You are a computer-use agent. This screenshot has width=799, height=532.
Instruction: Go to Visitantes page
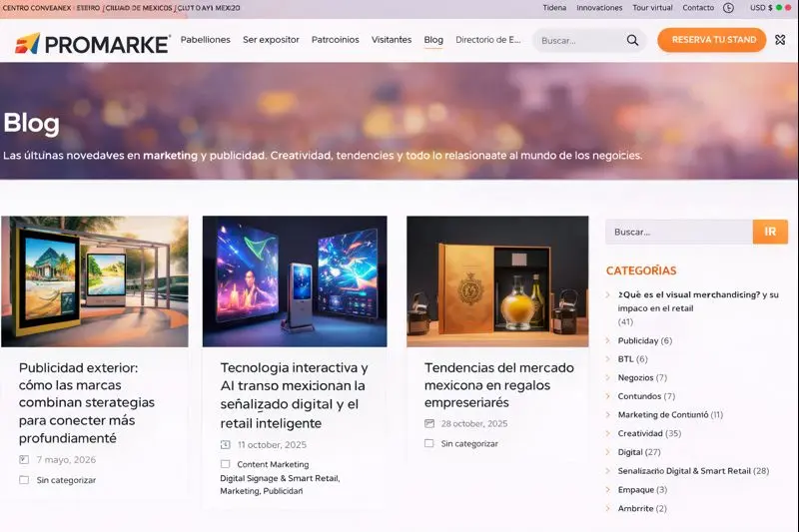click(x=392, y=40)
